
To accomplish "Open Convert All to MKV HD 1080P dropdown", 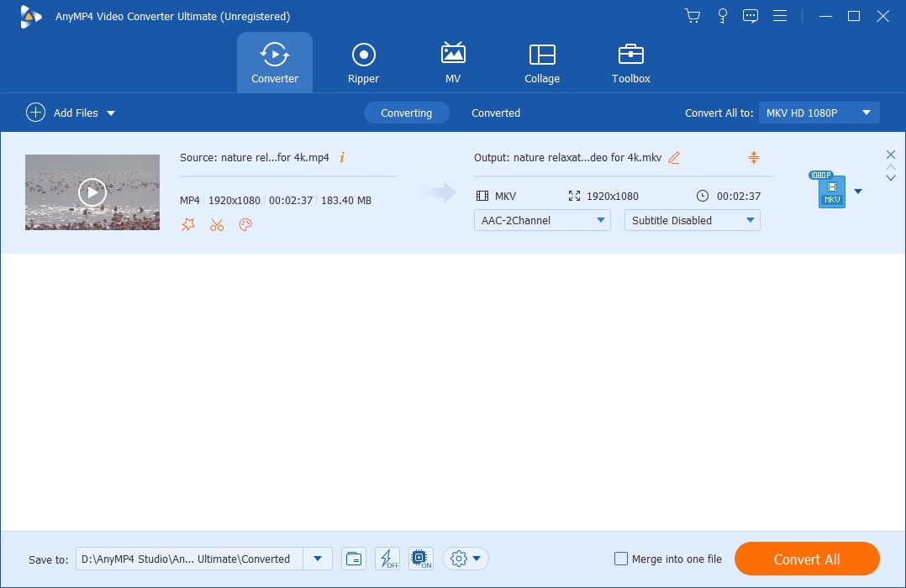I will coord(819,113).
